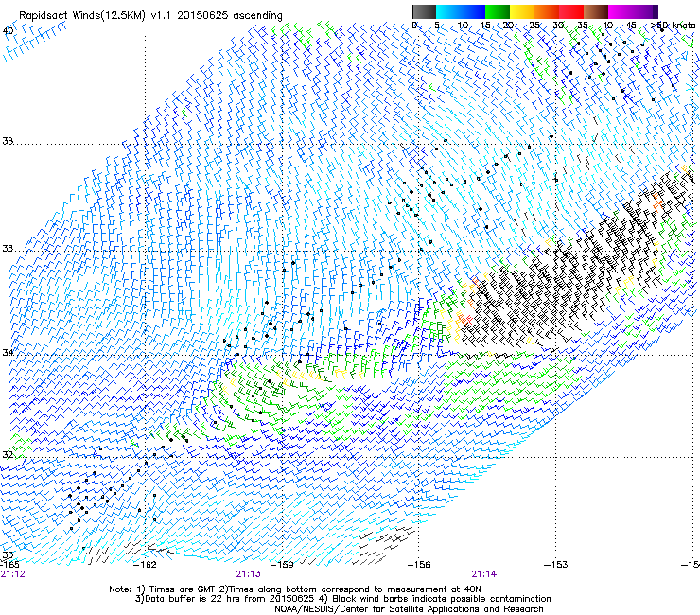
Task: Click the Rapidscat Winds title text
Action: 150,16
